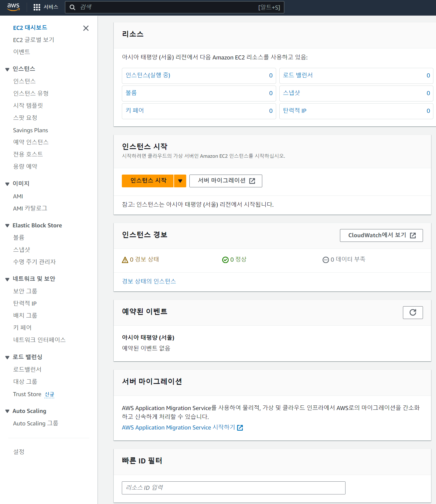Click the 0 경보 상태 text

click(x=144, y=259)
